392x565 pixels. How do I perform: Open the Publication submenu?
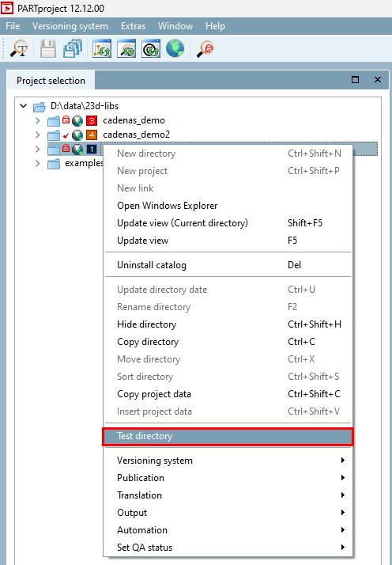click(x=228, y=478)
